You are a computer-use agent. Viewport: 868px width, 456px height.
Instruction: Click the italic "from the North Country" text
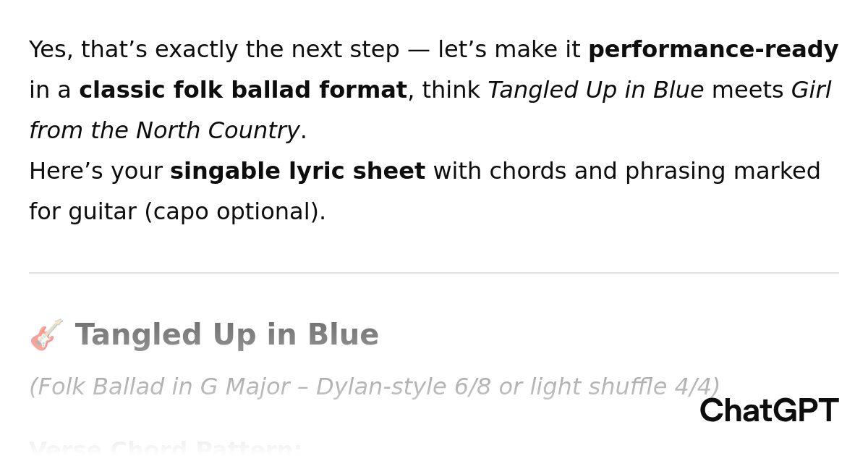(x=164, y=131)
